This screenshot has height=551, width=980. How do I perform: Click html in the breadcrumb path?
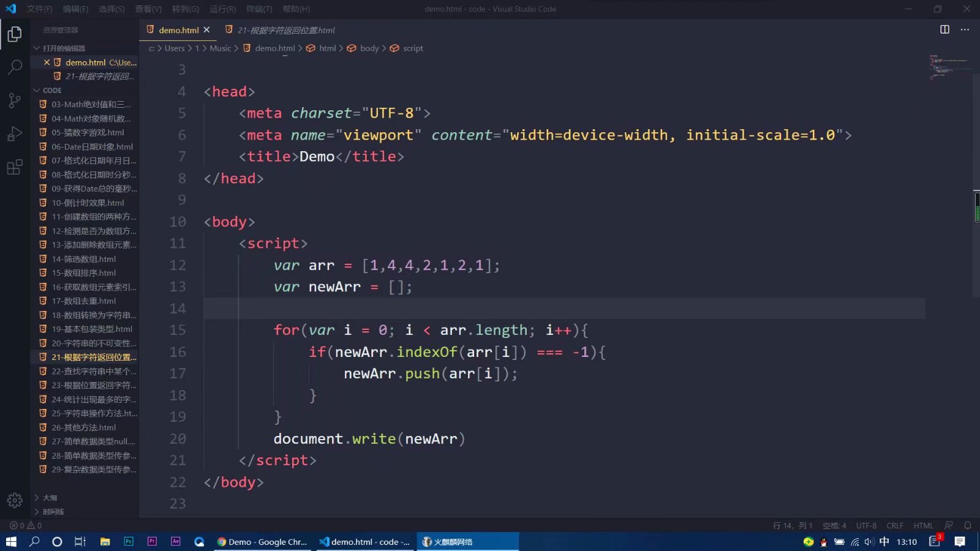coord(327,48)
